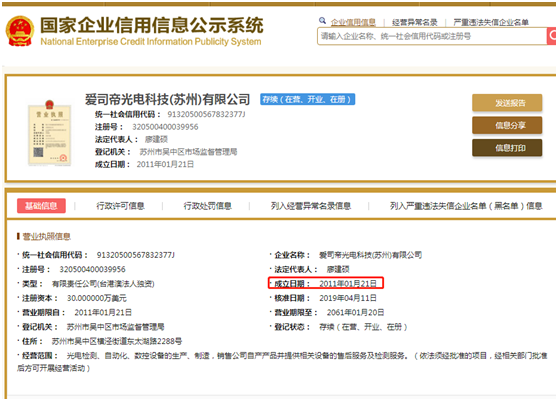Click the highlighted 成立日期 field
This screenshot has width=558, height=401.
point(326,283)
